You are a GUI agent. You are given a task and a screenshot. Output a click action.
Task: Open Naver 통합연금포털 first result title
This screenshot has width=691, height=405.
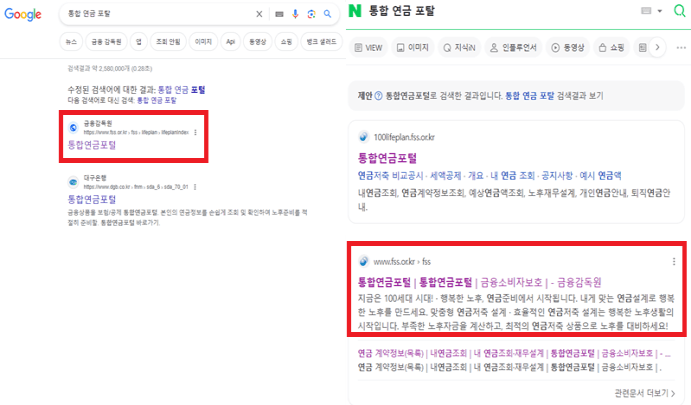click(x=387, y=158)
